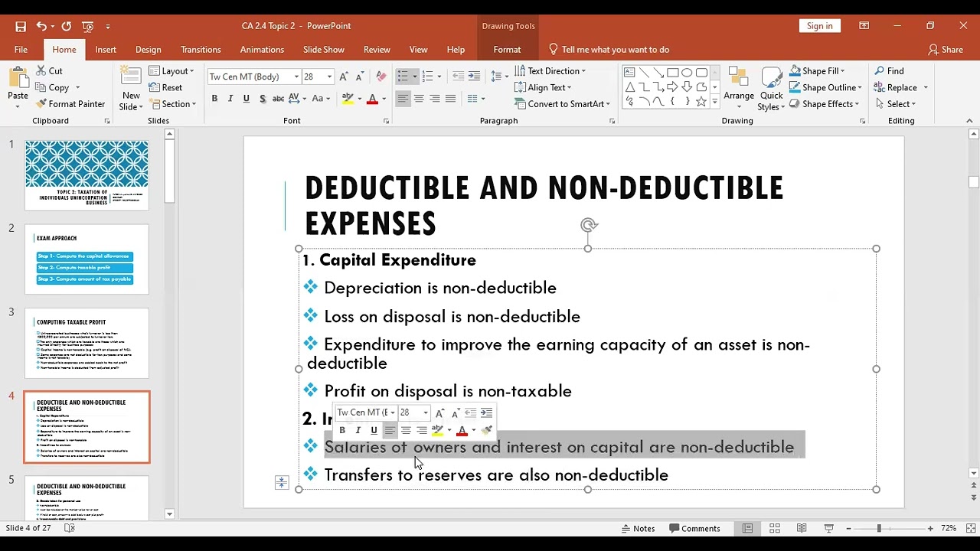Center text in ribbon Paragraph group
Viewport: 980px width, 551px height.
(419, 99)
